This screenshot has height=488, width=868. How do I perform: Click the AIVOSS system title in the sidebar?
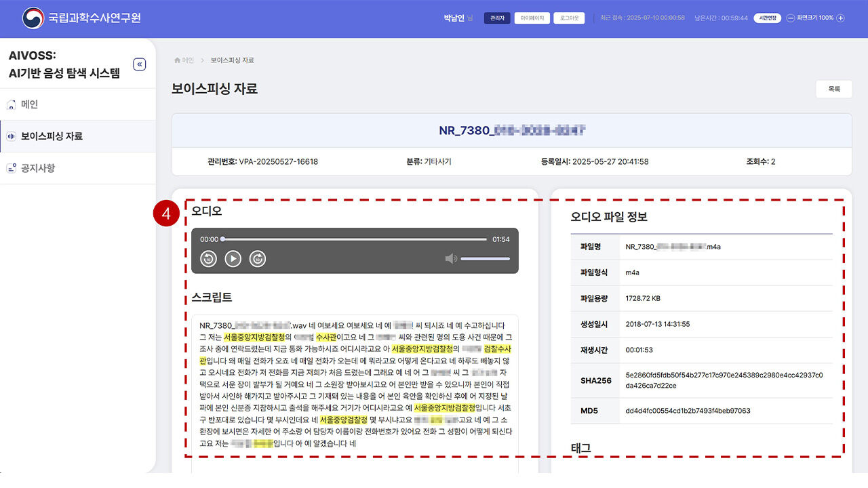pos(64,64)
